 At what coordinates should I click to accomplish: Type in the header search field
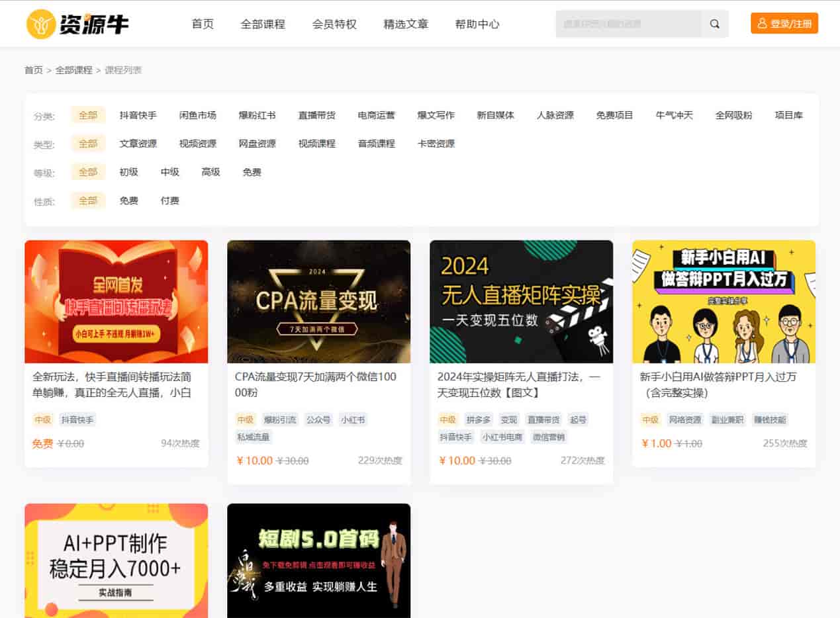point(628,24)
